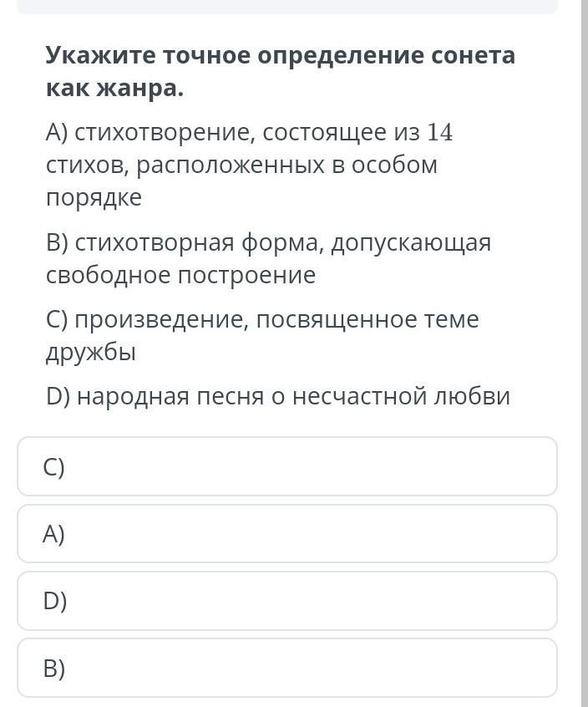Viewport: 588px width, 707px height.
Task: Click the phrase 'свободное построение'
Action: [180, 275]
